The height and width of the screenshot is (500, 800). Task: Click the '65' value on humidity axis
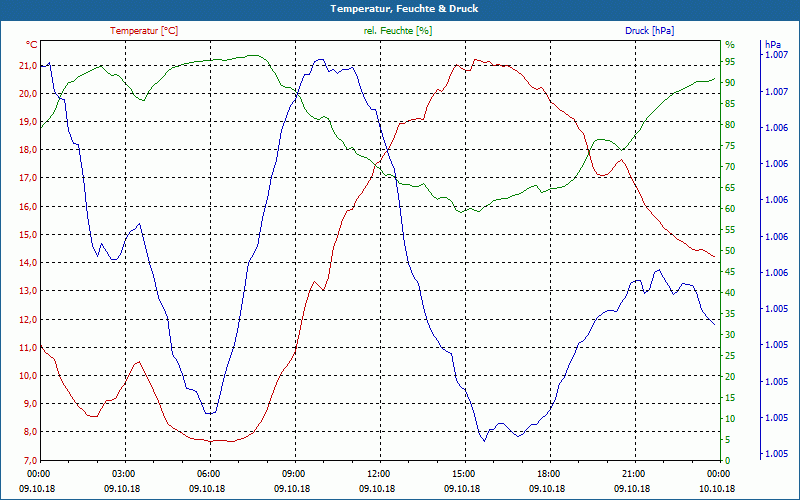(x=730, y=188)
